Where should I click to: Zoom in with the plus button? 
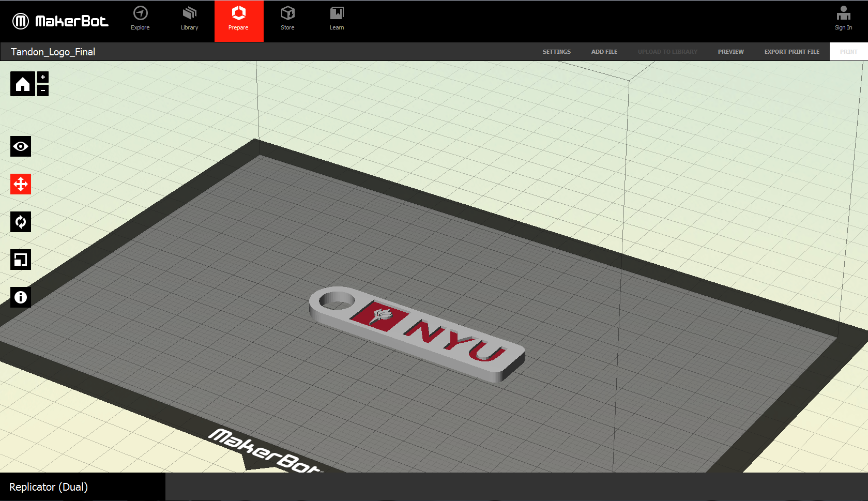click(x=43, y=77)
